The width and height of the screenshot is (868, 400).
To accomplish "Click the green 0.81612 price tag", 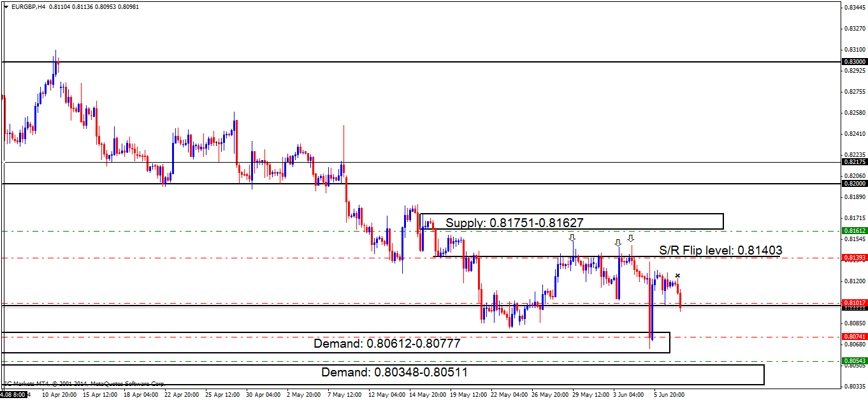I will [x=855, y=231].
